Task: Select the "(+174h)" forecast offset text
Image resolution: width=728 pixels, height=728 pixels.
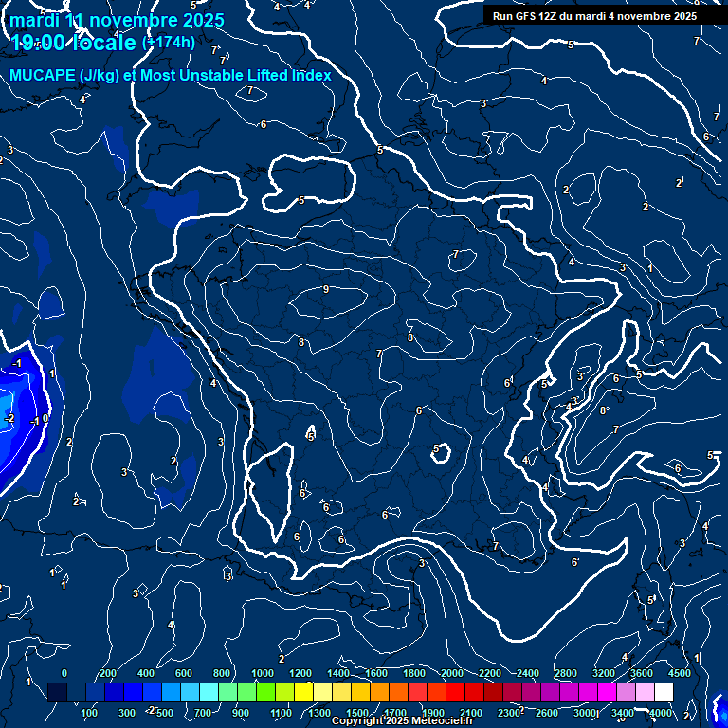Action: point(168,43)
